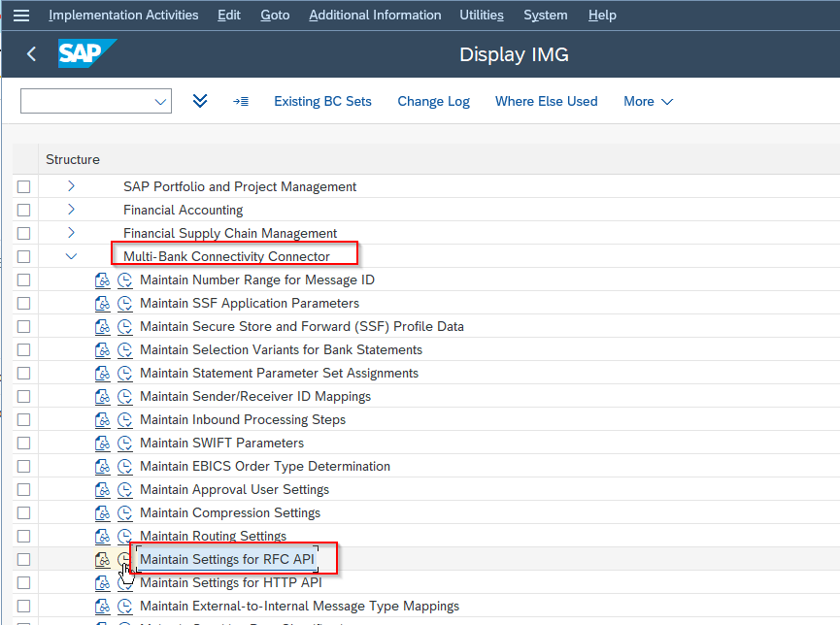Screen dimensions: 840x625
Task: Expand SAP Portfolio and Project Management node
Action: pos(71,186)
